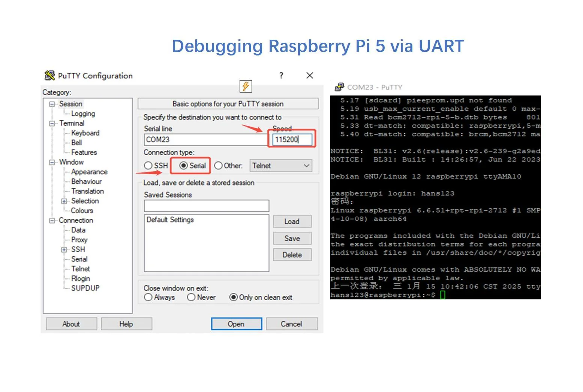Click the 'Debian GNU/Linux 12 raspberrypi ttyAMA10' line
The width and height of the screenshot is (583, 392).
[x=426, y=177]
